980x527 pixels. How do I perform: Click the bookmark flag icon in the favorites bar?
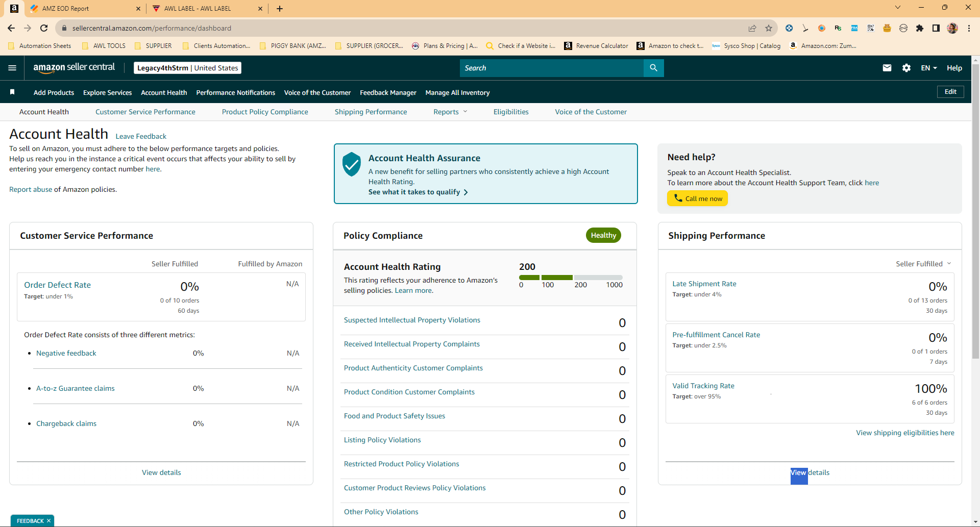tap(12, 92)
